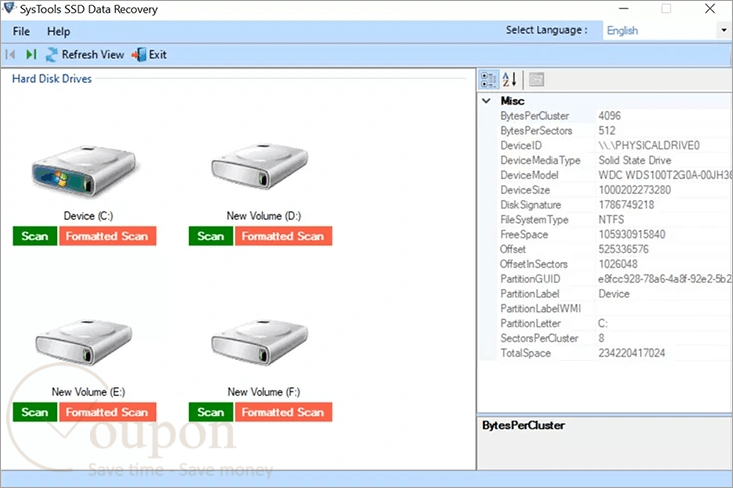The height and width of the screenshot is (488, 733).
Task: Select the DeviceSize property row
Action: click(x=615, y=190)
